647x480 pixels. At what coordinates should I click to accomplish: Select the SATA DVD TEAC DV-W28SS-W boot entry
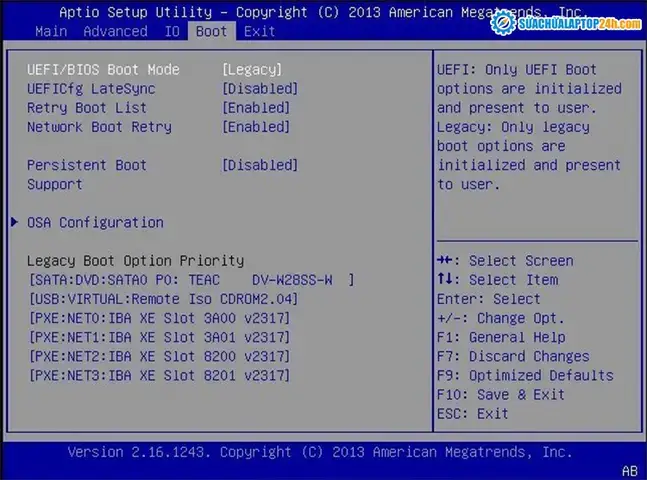[x=192, y=280]
